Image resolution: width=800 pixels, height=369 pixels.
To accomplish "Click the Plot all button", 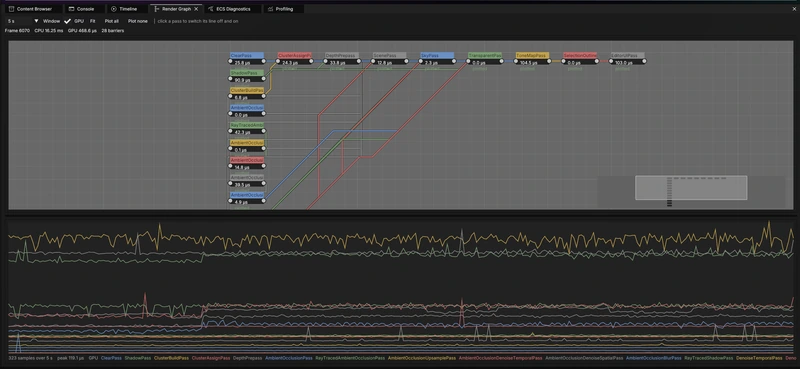I will point(112,21).
